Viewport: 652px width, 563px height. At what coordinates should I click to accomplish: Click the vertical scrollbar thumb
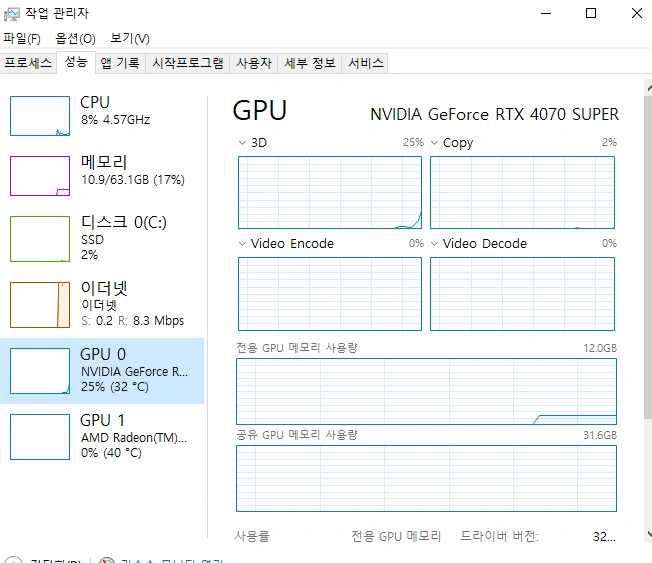(648, 258)
